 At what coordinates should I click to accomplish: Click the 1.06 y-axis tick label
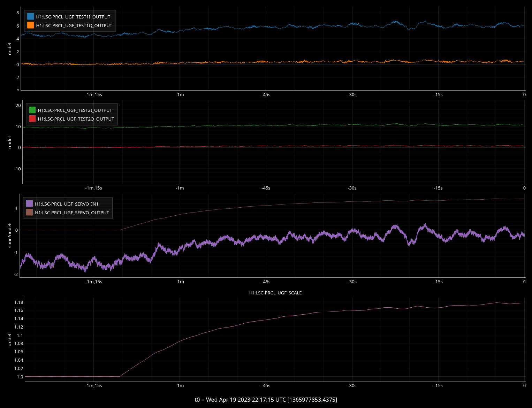click(x=19, y=352)
